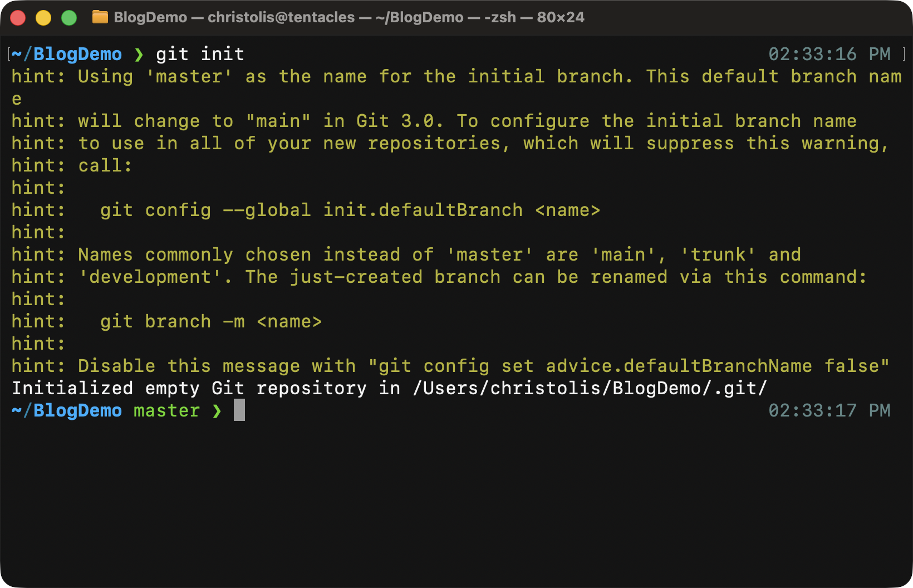Click the init.defaultBranch config command text
The image size is (913, 588).
[x=423, y=210]
